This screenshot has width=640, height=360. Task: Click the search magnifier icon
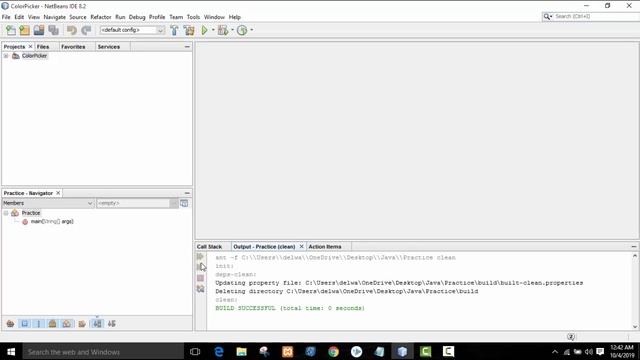pyautogui.click(x=546, y=17)
